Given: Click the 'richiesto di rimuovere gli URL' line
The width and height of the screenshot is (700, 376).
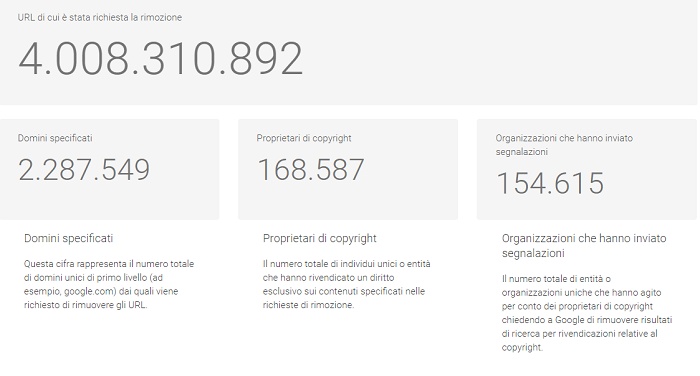Looking at the screenshot, I should pyautogui.click(x=86, y=305).
